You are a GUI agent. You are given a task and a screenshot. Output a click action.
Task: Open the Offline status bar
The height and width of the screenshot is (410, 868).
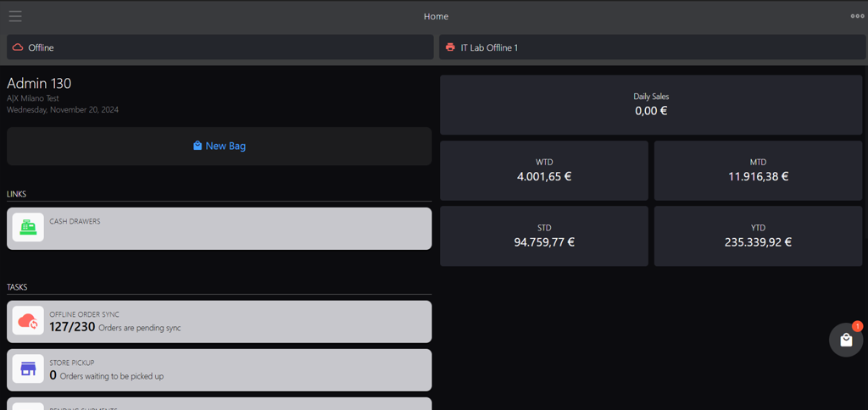pyautogui.click(x=220, y=47)
